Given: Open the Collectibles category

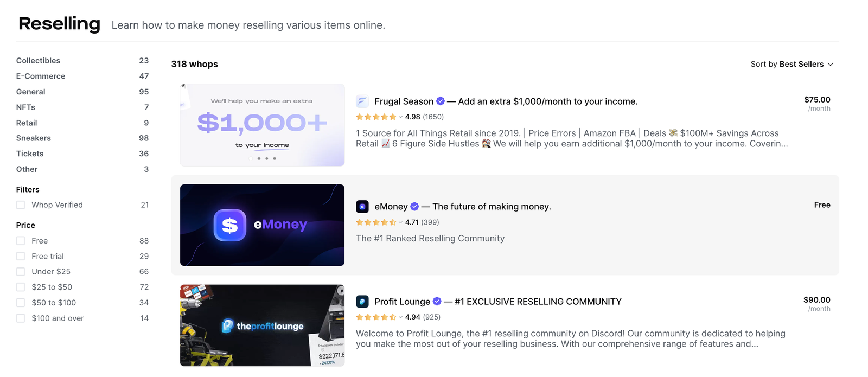Looking at the screenshot, I should tap(38, 61).
